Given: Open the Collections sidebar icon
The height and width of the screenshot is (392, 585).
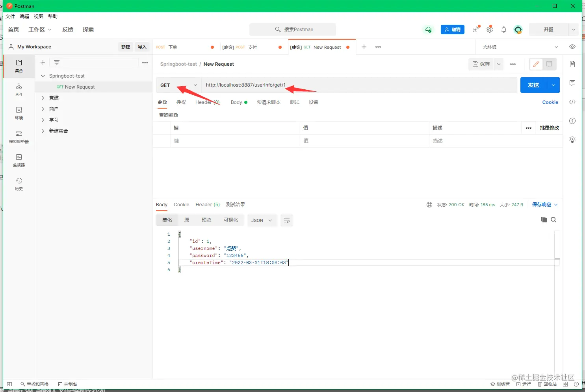Looking at the screenshot, I should coord(19,66).
